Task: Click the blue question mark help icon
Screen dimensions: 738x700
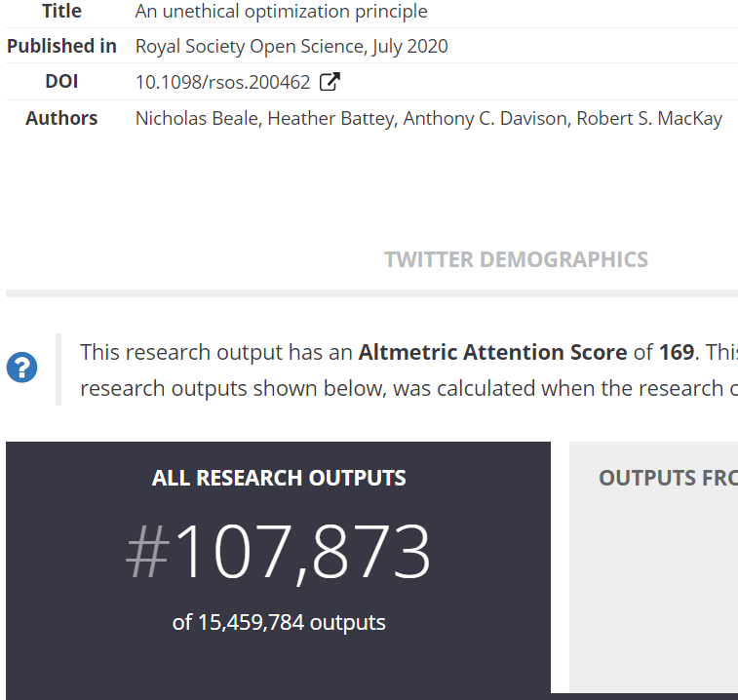Action: pos(21,368)
